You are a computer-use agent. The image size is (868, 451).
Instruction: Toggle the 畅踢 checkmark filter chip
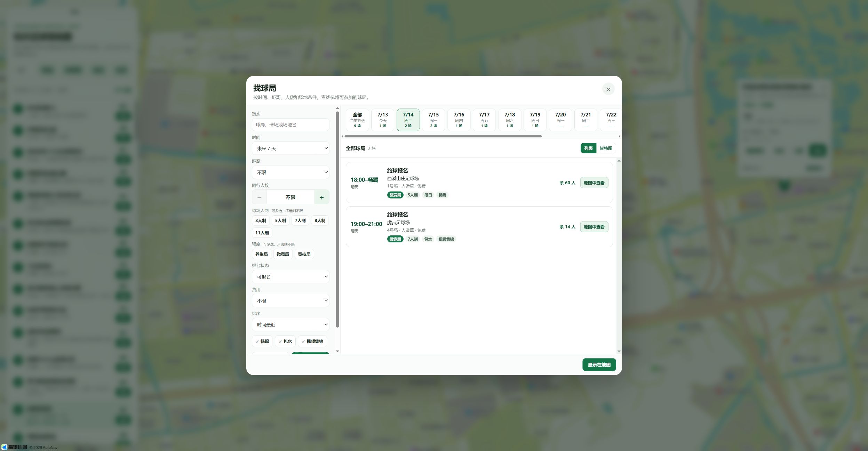click(x=262, y=341)
